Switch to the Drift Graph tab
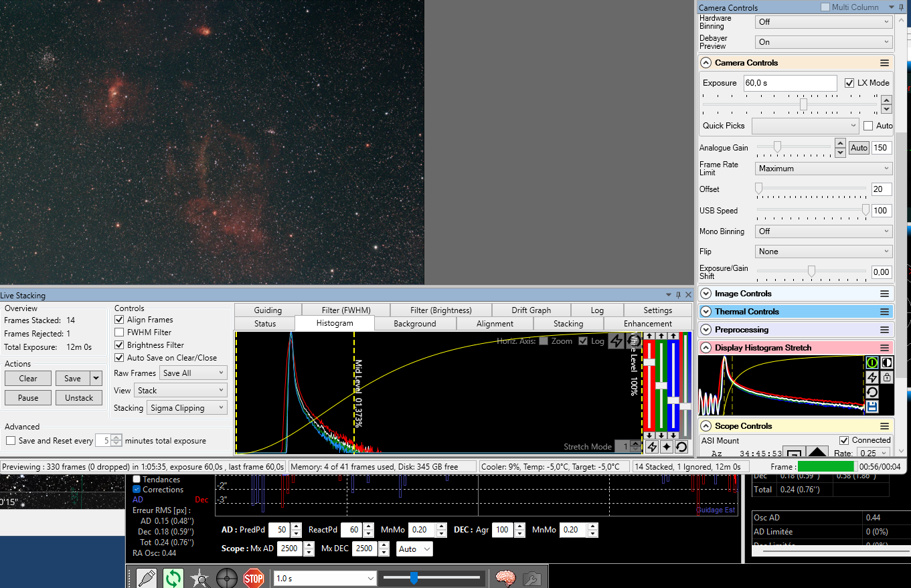Viewport: 911px width, 588px height. 531,310
